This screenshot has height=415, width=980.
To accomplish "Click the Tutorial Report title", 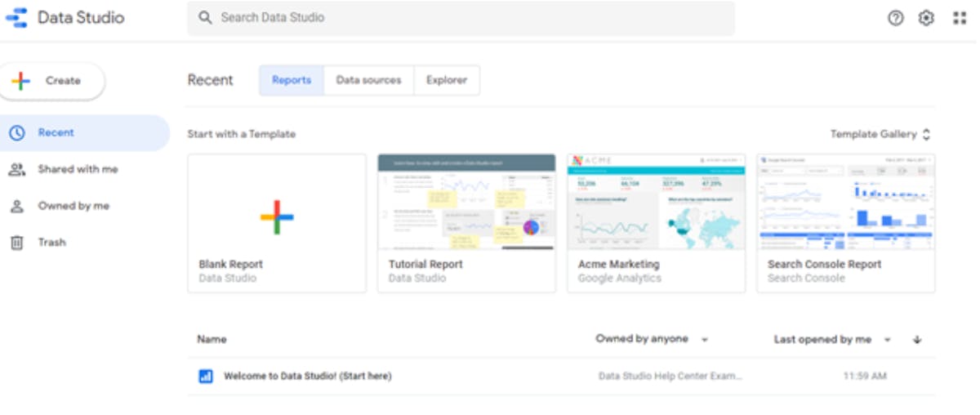I will 425,265.
